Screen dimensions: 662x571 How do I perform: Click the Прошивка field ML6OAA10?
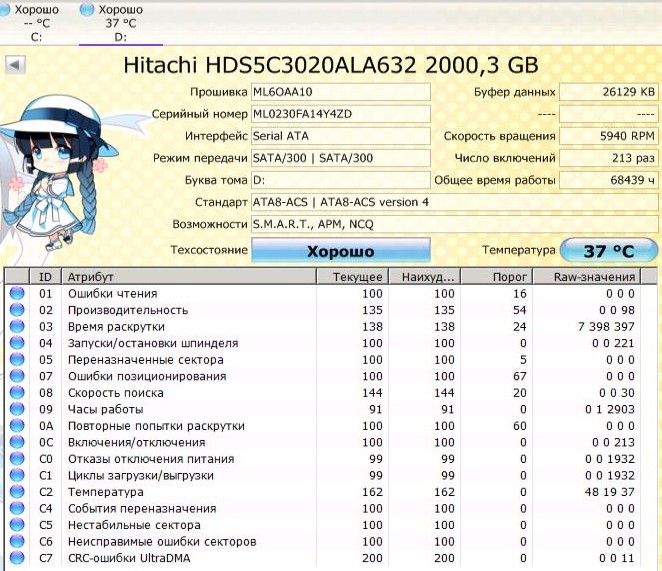point(341,92)
